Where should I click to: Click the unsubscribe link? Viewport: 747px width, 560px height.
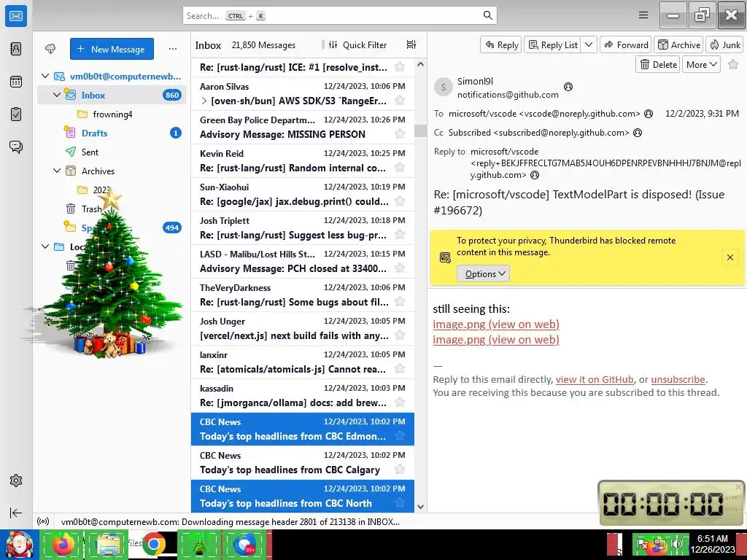click(x=678, y=379)
